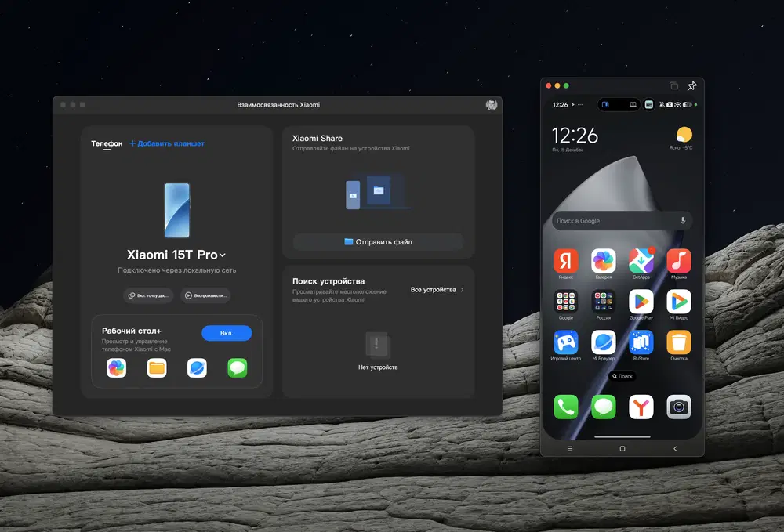The width and height of the screenshot is (784, 532).
Task: Open Messages app in the phone dock
Action: (604, 407)
